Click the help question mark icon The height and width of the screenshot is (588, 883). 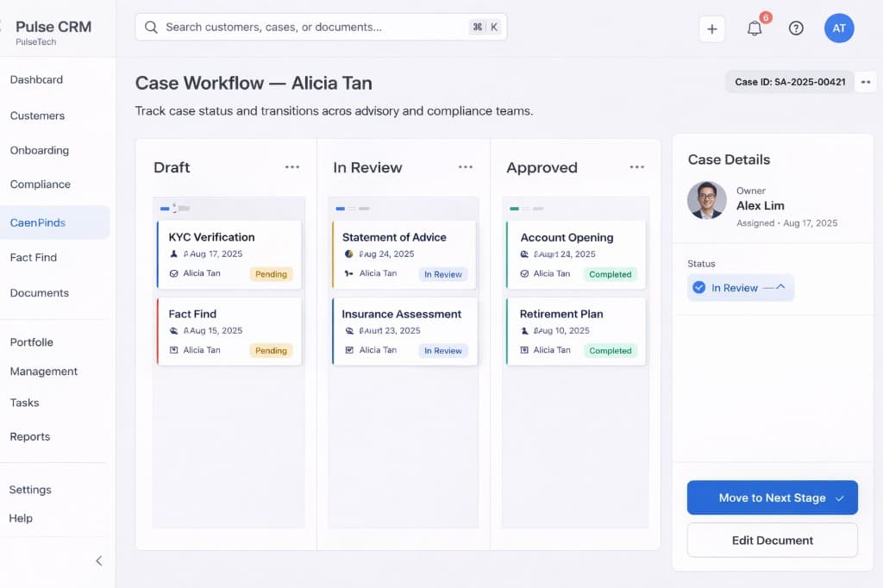pos(796,28)
